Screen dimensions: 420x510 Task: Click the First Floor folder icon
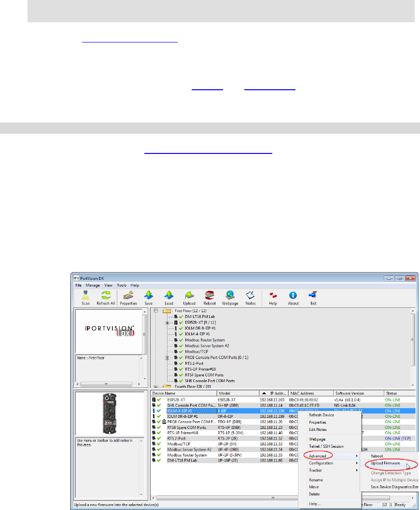pyautogui.click(x=167, y=311)
